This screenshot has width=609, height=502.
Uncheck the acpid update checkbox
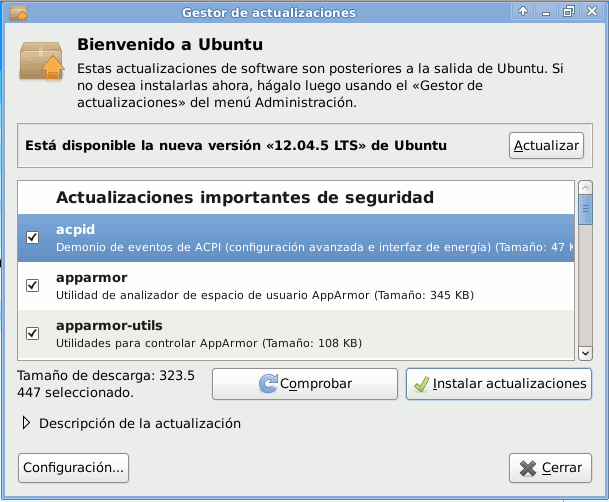click(32, 237)
